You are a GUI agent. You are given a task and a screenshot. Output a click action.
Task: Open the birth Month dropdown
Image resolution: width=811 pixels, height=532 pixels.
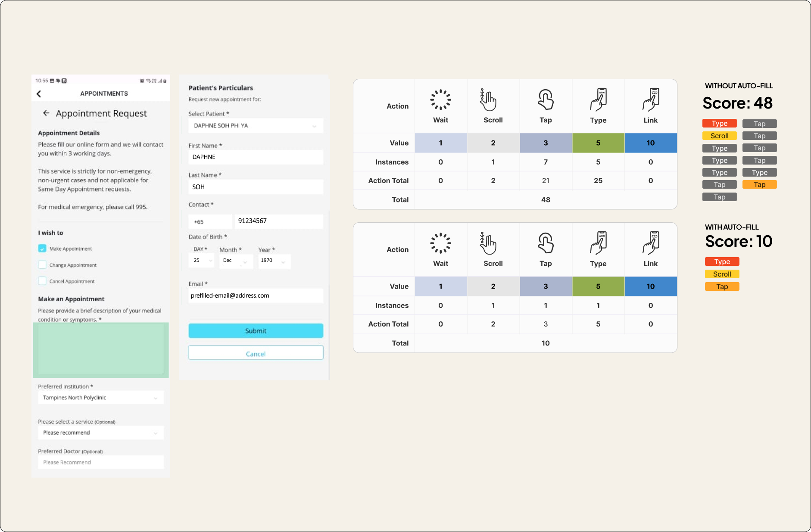(x=236, y=261)
